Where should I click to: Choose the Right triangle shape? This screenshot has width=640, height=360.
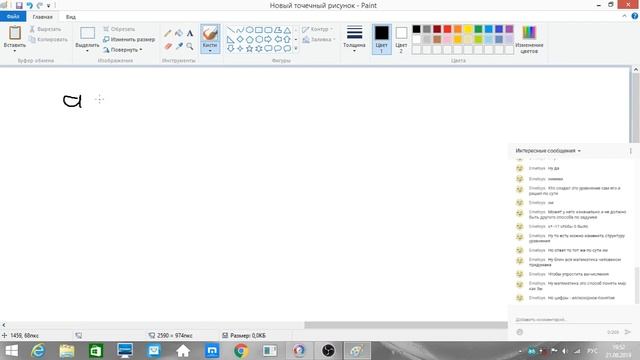(231, 39)
